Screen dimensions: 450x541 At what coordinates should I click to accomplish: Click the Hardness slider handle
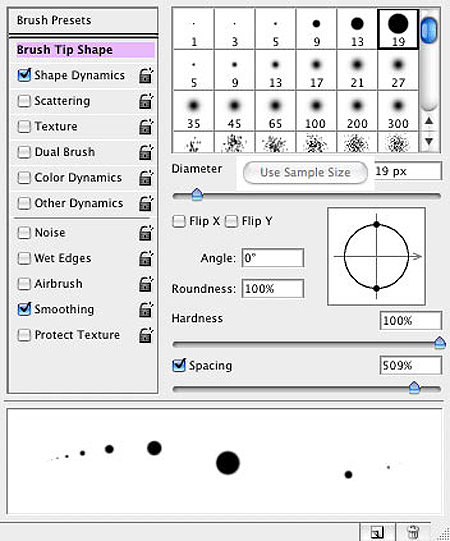440,343
